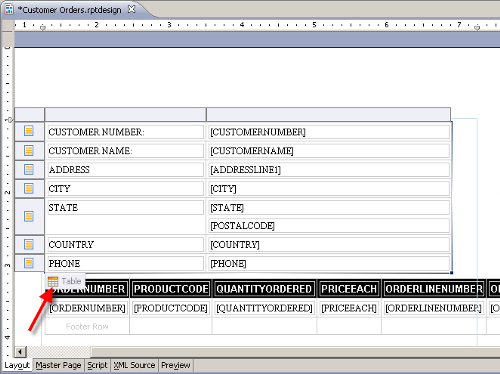
Task: Select the [ORDERLINENUMBER] detail data element
Action: coord(434,308)
